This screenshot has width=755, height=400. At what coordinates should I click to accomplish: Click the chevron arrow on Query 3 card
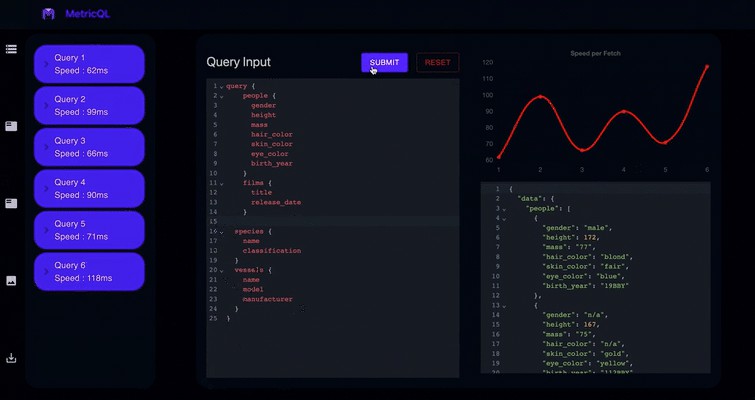(x=45, y=148)
